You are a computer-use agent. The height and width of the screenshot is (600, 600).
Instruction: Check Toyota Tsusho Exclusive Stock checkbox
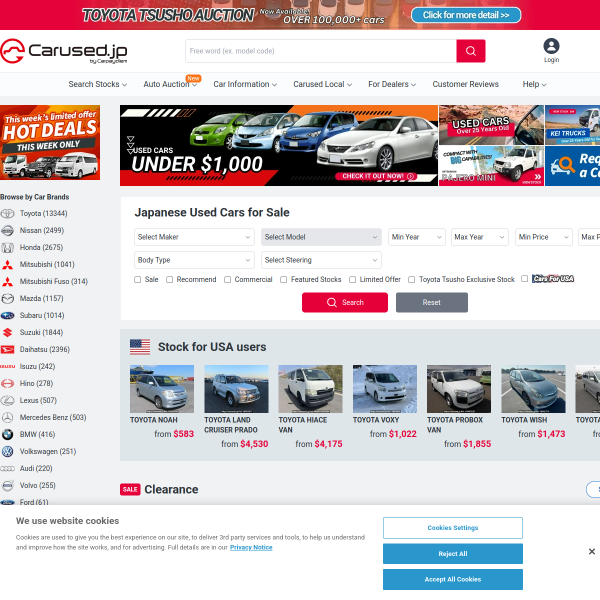(x=411, y=280)
